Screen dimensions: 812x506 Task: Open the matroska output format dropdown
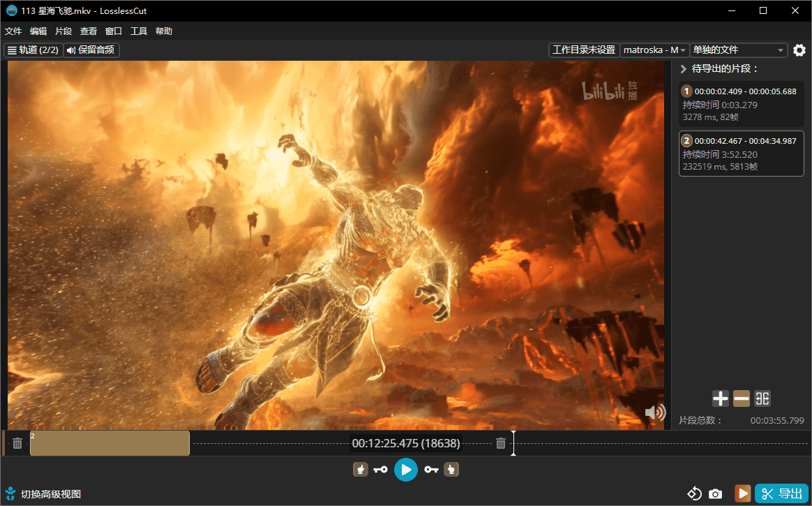pyautogui.click(x=654, y=50)
